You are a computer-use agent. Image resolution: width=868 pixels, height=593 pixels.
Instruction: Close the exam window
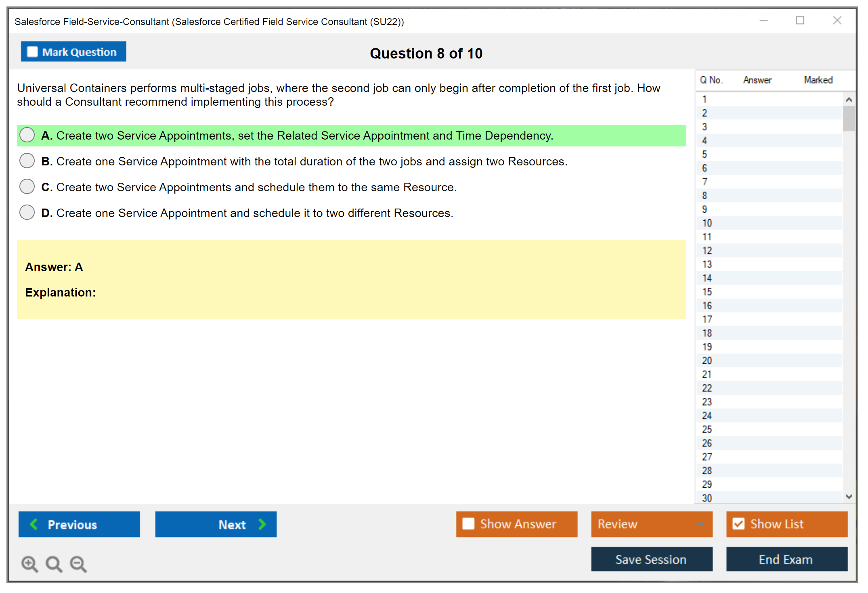837,21
